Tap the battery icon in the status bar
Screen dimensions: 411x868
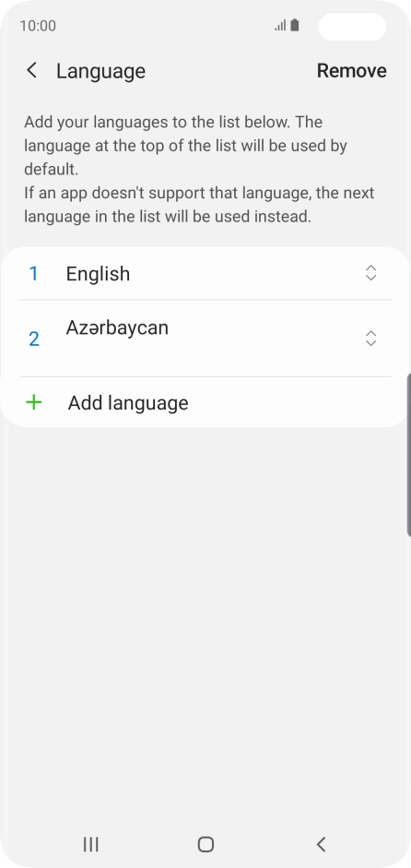(294, 26)
